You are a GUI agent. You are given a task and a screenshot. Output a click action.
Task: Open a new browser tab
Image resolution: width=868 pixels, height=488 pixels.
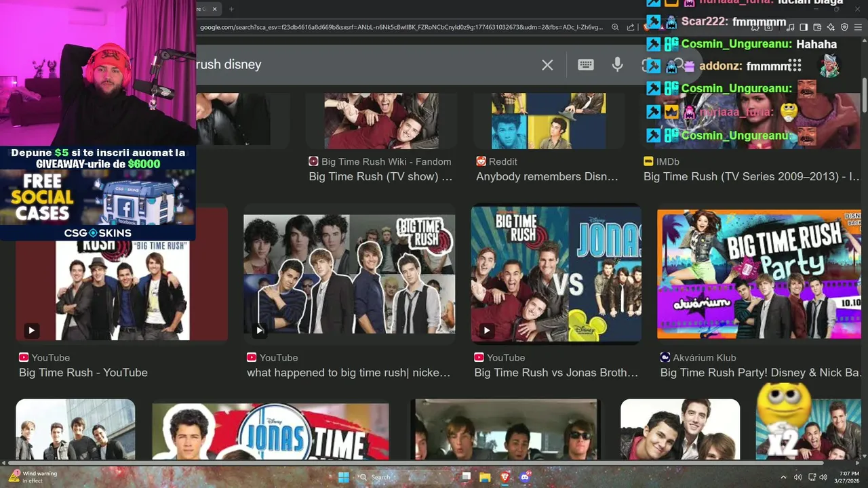pyautogui.click(x=231, y=9)
